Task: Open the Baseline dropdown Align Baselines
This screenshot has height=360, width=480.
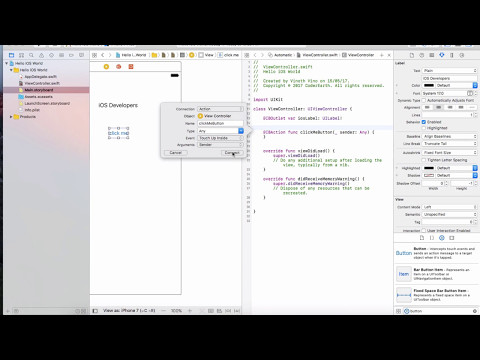Action: pos(450,136)
